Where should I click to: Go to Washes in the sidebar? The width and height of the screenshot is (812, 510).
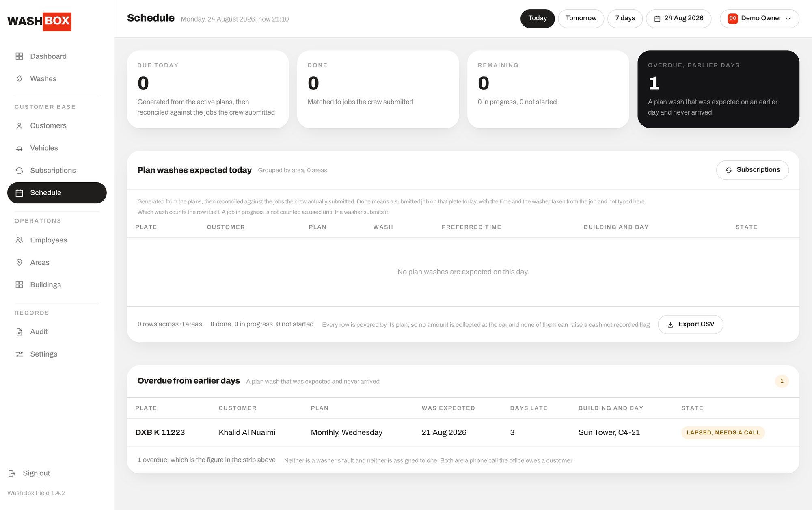57,79
